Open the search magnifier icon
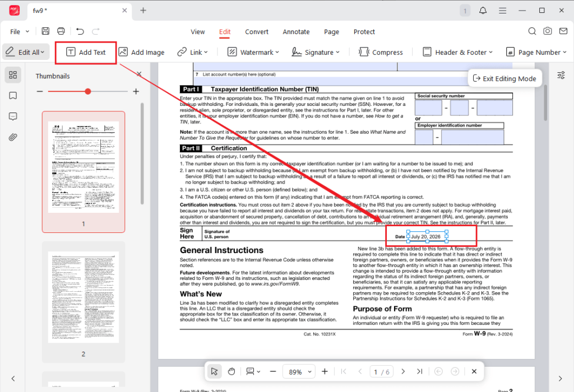Screen dimensions: 574x392 point(533,31)
